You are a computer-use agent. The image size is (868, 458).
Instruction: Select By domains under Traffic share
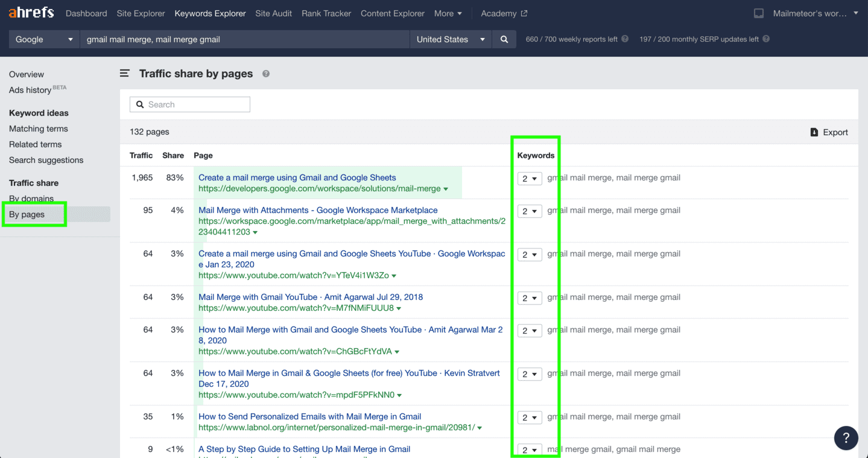(31, 199)
